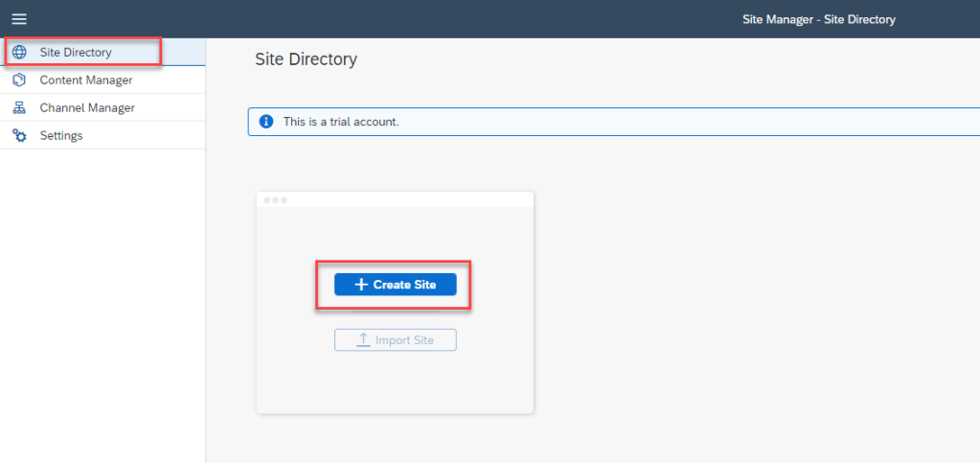Click the empty area below Import Site in card

[395, 383]
